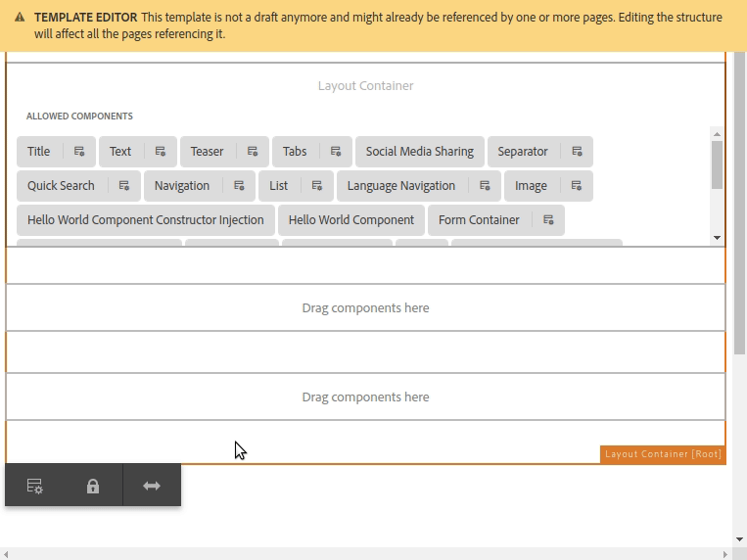Click the Image component policy icon
This screenshot has width=747, height=560.
click(577, 186)
